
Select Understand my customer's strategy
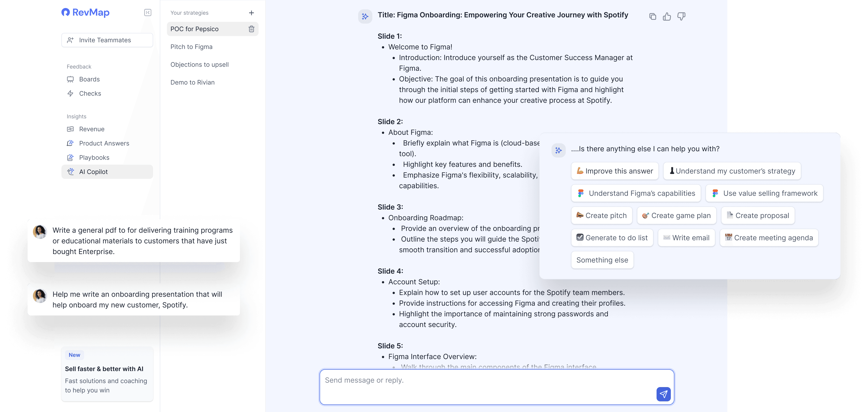tap(732, 171)
